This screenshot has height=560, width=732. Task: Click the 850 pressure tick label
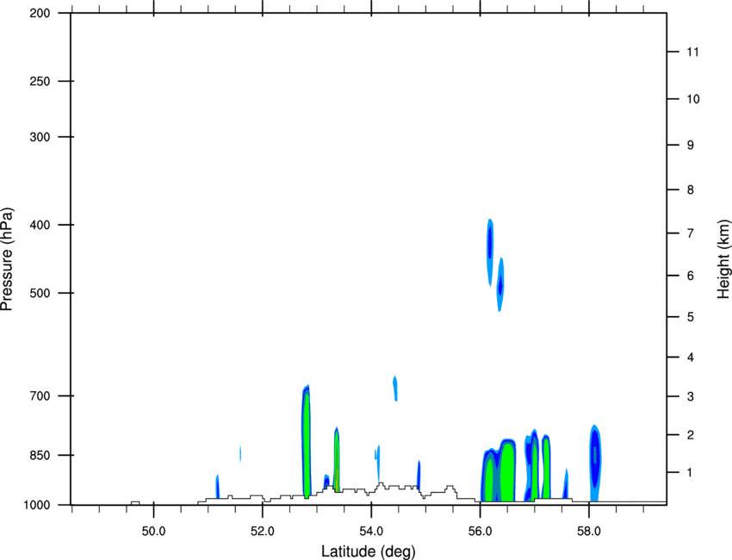click(x=40, y=455)
